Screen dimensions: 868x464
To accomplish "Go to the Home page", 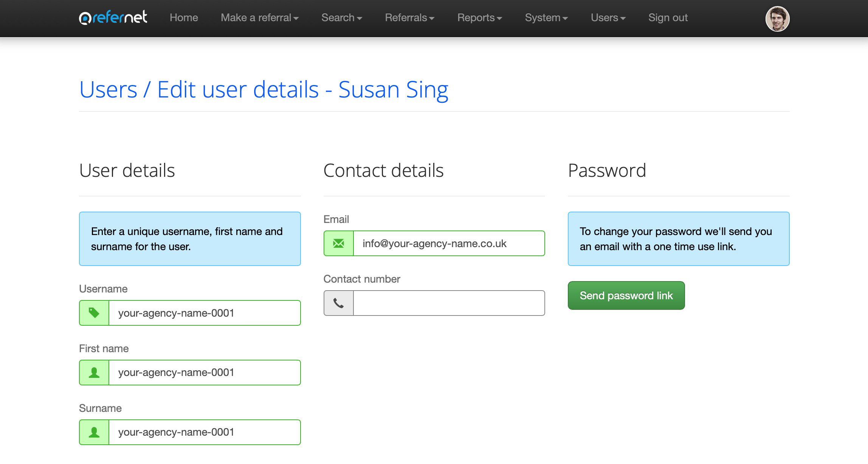I will tap(184, 18).
